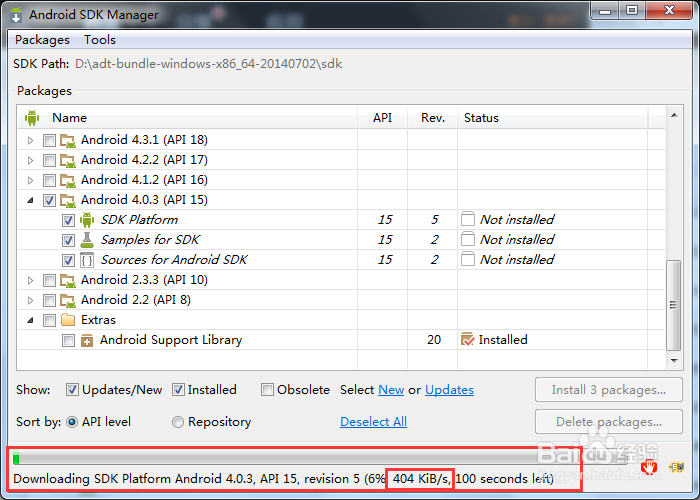Click the scroll down arrow of packages list
Screen dimensions: 700x500
(x=674, y=360)
